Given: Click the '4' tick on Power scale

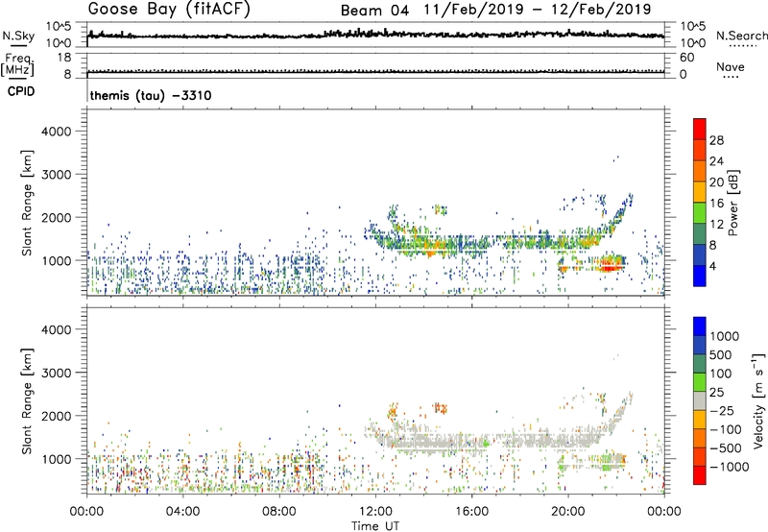Looking at the screenshot, I should click(712, 266).
